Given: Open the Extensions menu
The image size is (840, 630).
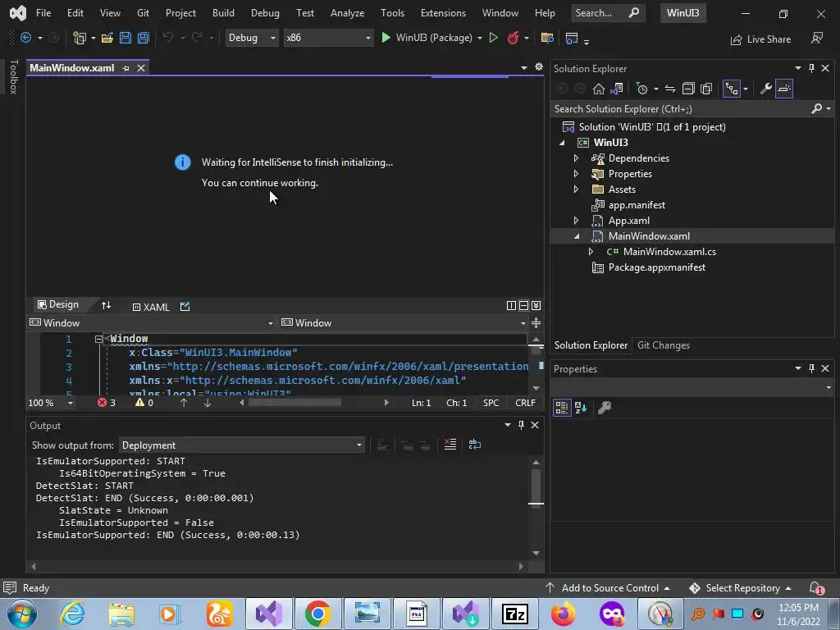Looking at the screenshot, I should pos(443,13).
